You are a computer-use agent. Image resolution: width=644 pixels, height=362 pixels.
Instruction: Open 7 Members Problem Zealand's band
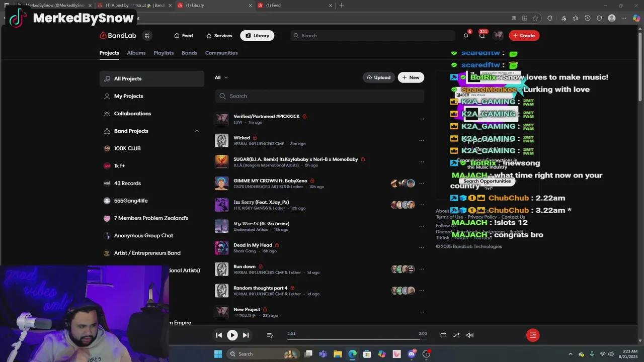[x=152, y=218]
